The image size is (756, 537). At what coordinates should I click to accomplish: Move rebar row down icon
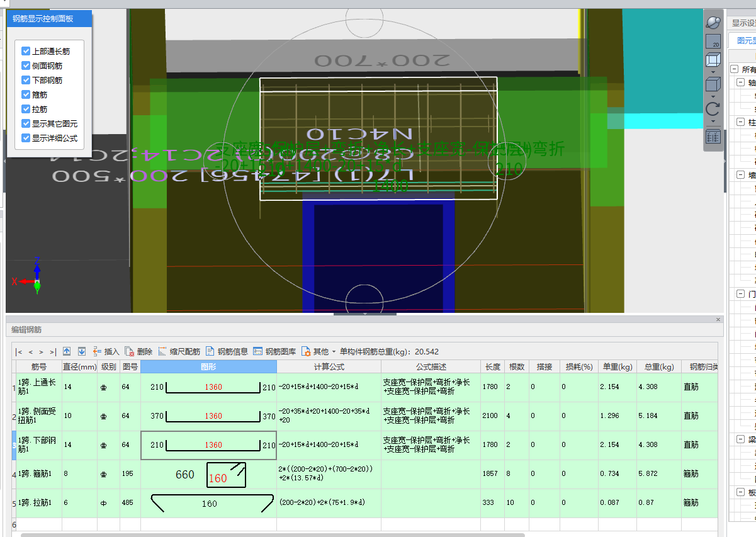[x=82, y=351]
